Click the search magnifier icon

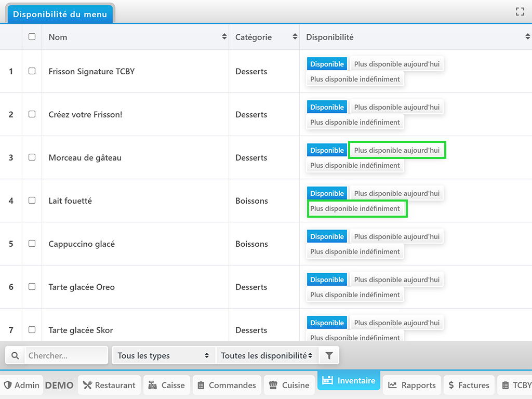15,356
